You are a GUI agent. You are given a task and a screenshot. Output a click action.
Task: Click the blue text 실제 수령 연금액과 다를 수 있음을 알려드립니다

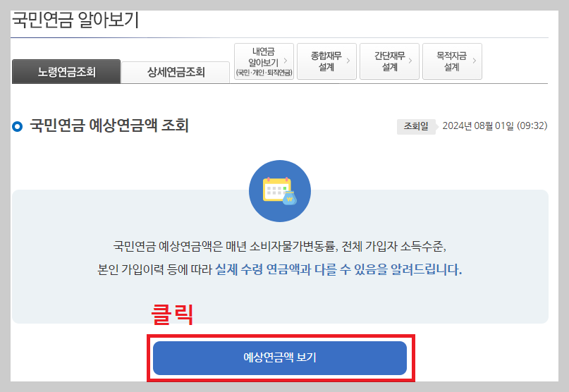click(x=338, y=270)
